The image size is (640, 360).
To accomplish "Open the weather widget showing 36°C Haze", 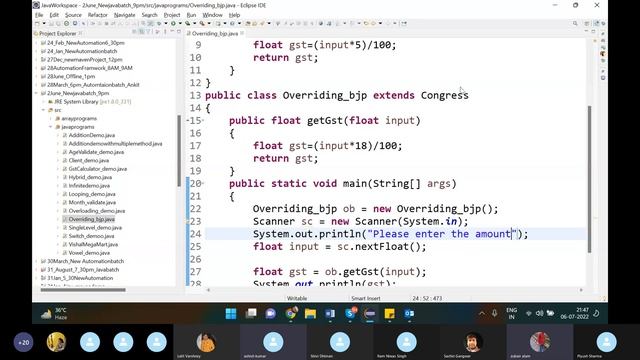I will [55, 313].
